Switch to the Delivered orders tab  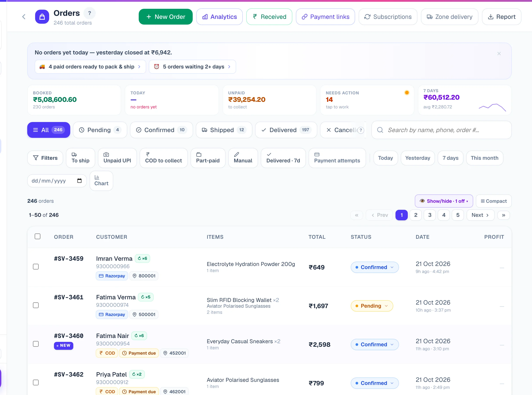tap(286, 130)
